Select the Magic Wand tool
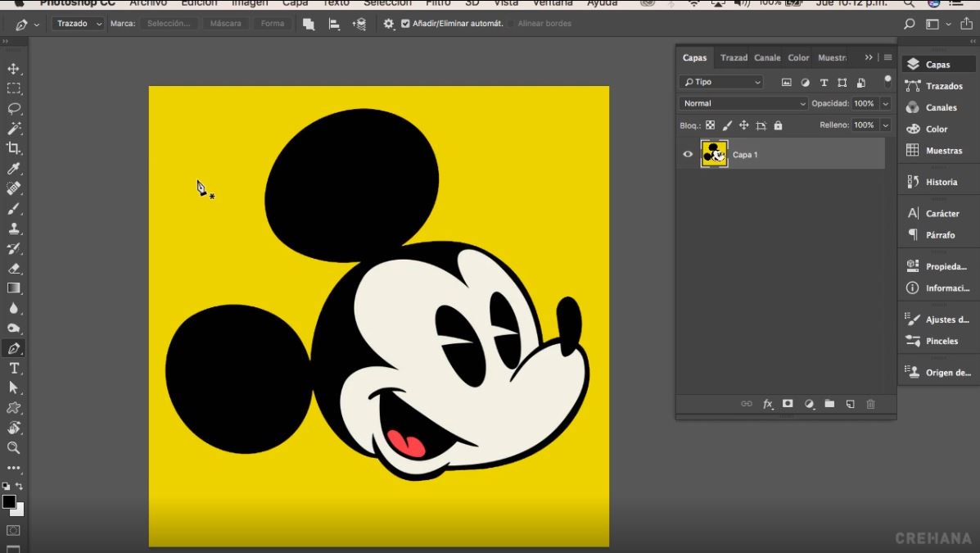 [14, 129]
